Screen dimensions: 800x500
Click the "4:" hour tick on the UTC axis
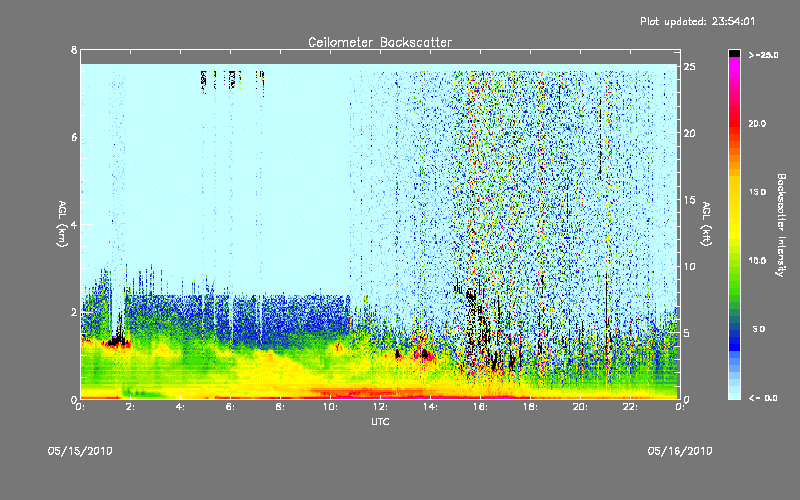[x=180, y=407]
